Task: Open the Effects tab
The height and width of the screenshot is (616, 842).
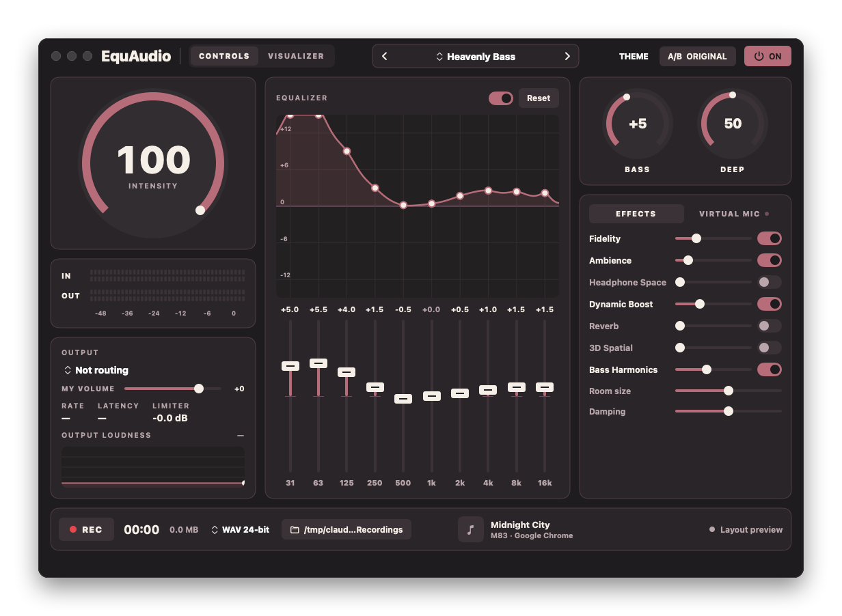Action: [x=636, y=214]
